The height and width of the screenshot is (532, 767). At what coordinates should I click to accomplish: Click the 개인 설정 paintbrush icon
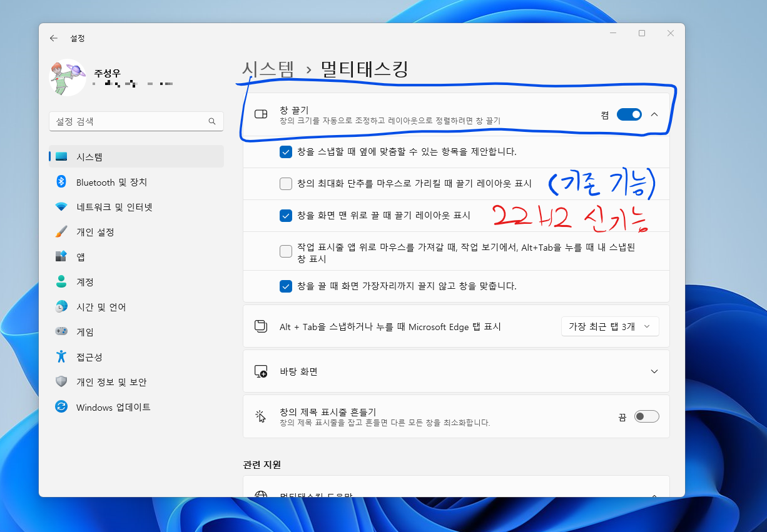click(61, 232)
